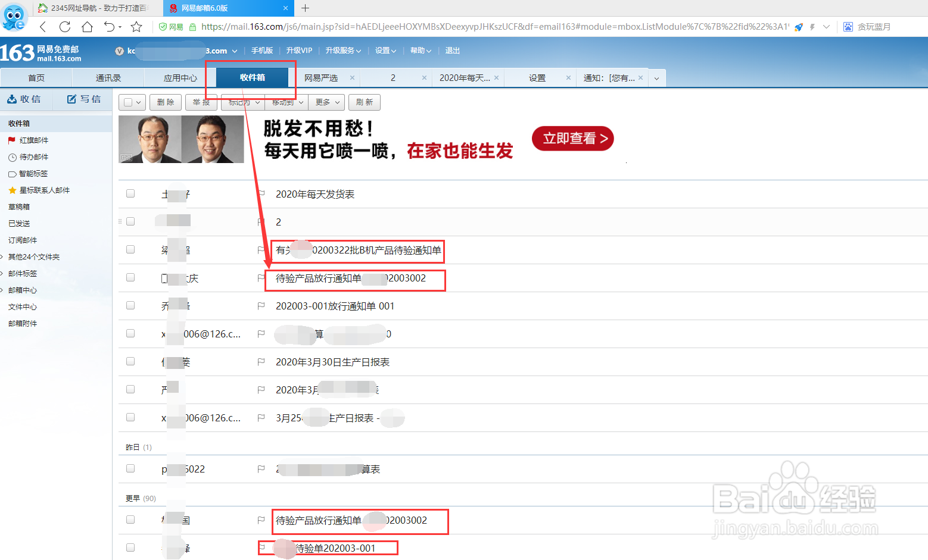Screen dimensions: 928x560
Task: Click the lightning bolt icon in address bar
Action: (x=812, y=27)
